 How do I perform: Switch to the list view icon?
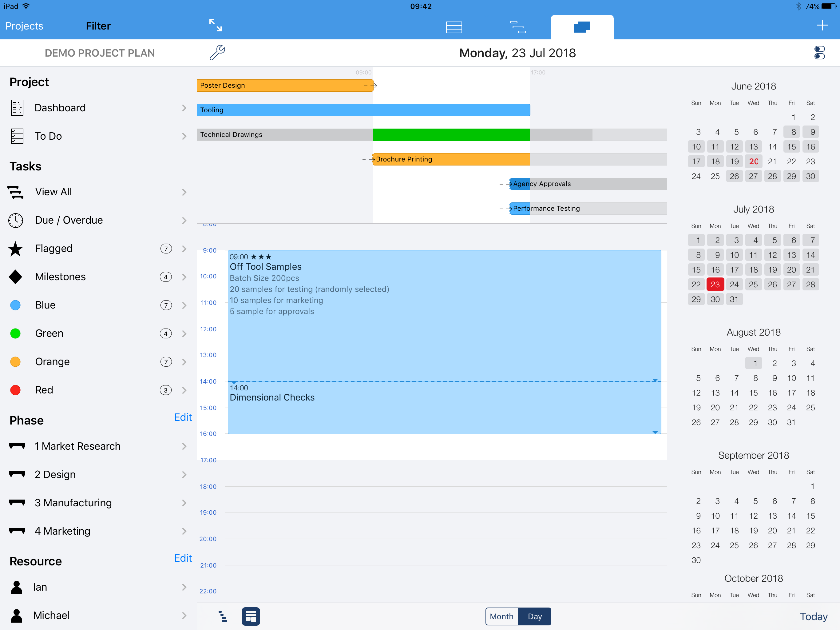[454, 27]
